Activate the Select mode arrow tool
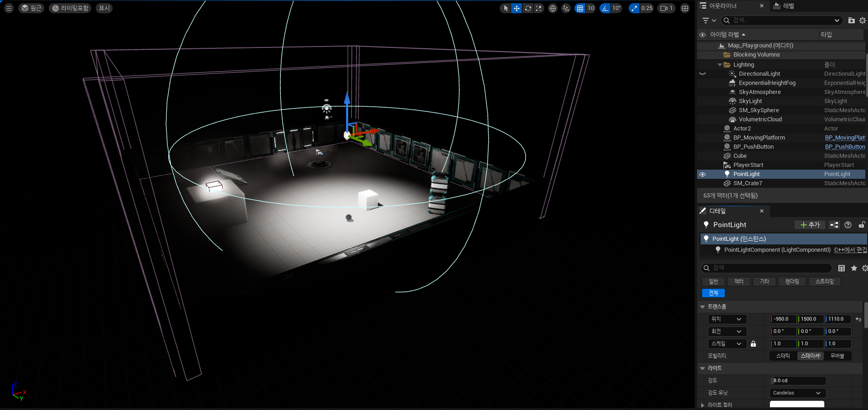The width and height of the screenshot is (868, 410). click(506, 8)
